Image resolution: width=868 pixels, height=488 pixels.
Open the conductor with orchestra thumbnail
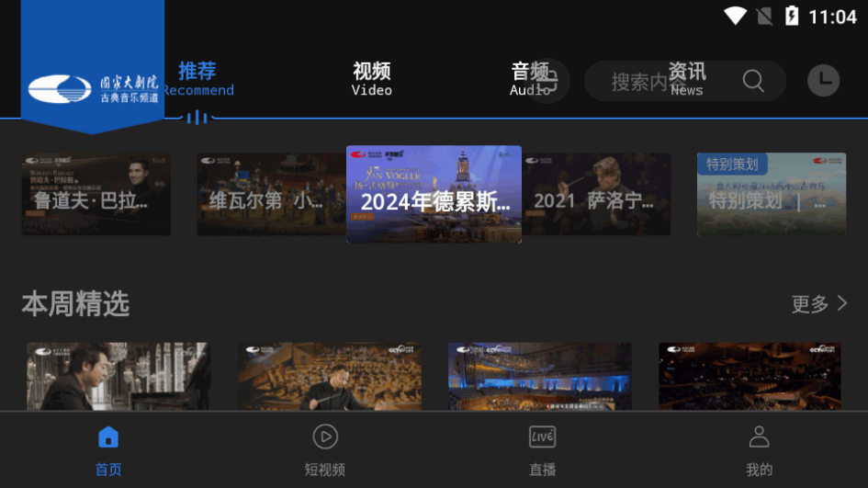pyautogui.click(x=330, y=376)
